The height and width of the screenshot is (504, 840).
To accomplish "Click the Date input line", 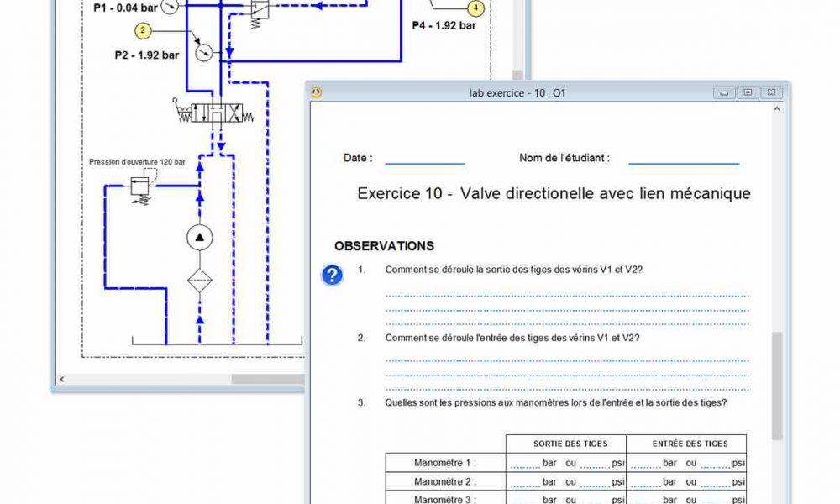I will [424, 160].
